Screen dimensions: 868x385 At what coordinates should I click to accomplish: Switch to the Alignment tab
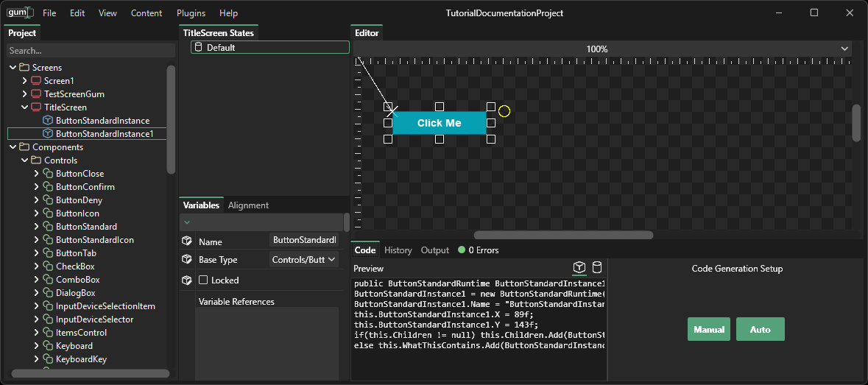[x=248, y=205]
